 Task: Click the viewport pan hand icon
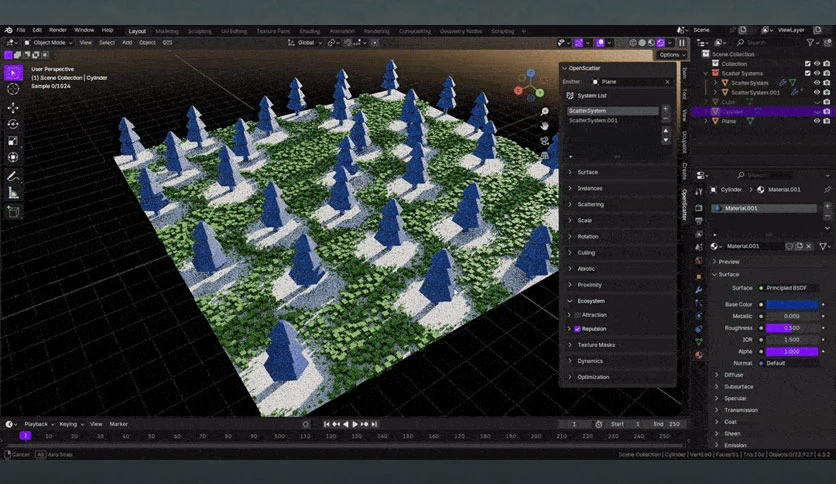click(544, 126)
